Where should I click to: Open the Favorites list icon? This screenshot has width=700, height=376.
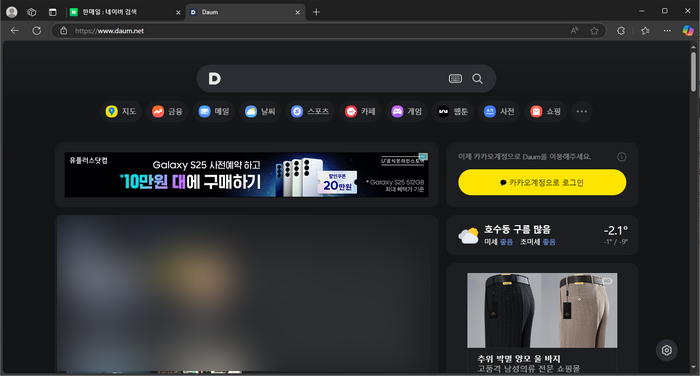(645, 31)
